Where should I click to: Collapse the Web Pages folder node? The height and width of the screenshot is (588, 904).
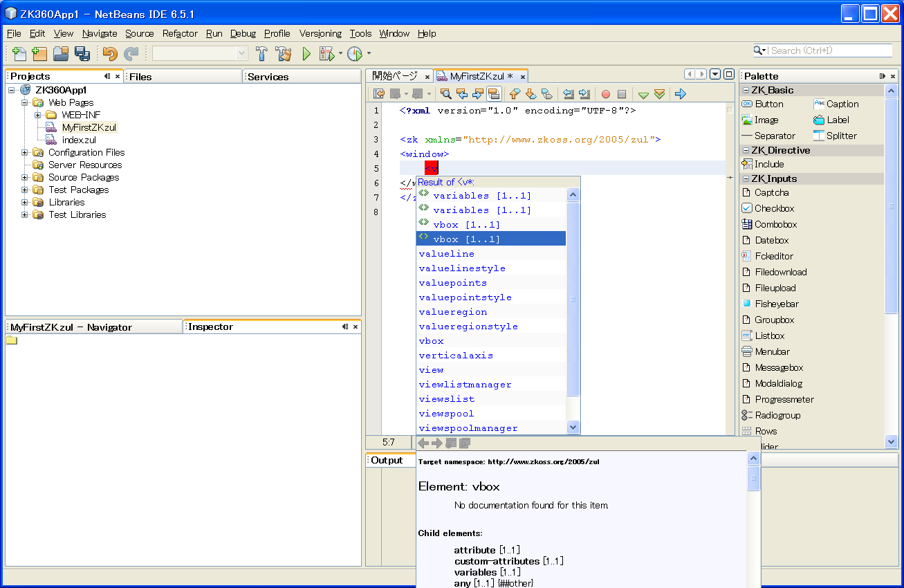click(25, 102)
